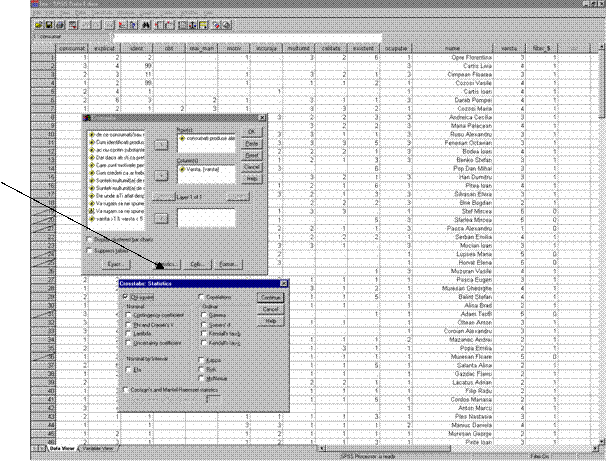Select the Data View tab
Image resolution: width=606 pixels, height=461 pixels.
click(x=62, y=450)
